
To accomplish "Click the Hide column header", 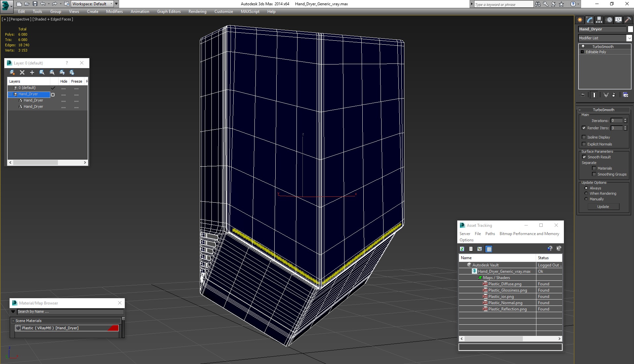I will [x=64, y=81].
